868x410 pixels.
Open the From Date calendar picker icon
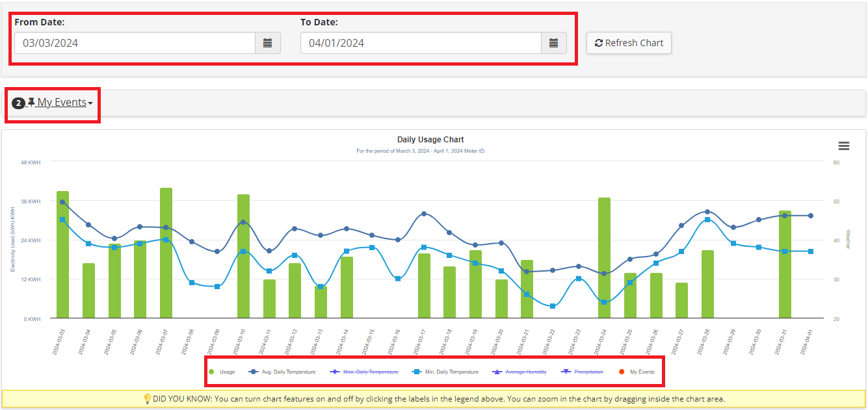(267, 43)
